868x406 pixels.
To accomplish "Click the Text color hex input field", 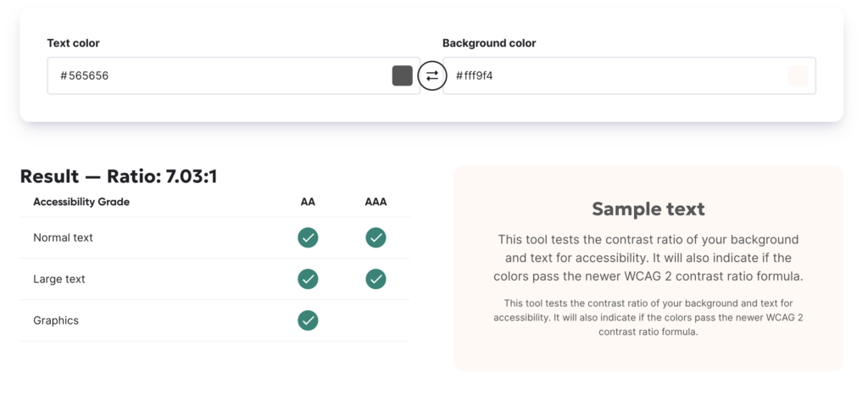I will pos(233,75).
